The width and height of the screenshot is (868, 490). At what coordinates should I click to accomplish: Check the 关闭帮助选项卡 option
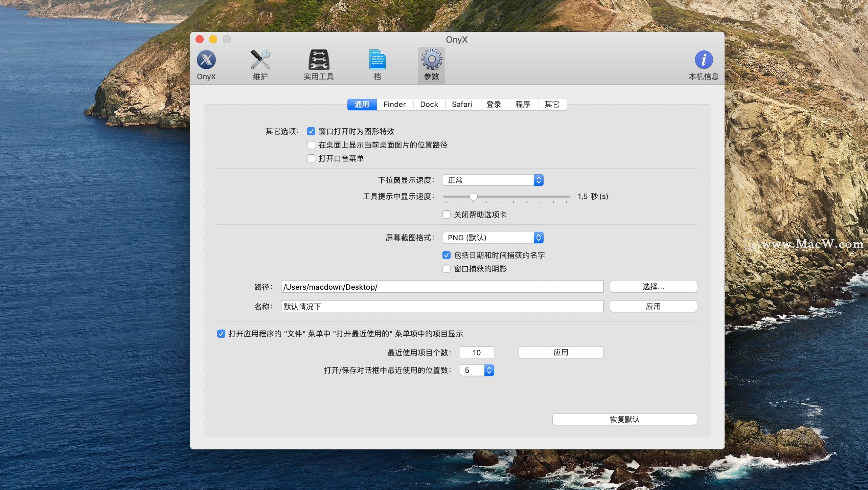pos(447,215)
